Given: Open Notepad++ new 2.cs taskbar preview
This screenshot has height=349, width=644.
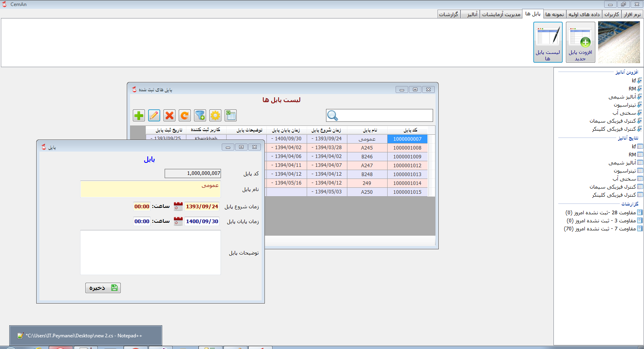Looking at the screenshot, I should point(86,335).
